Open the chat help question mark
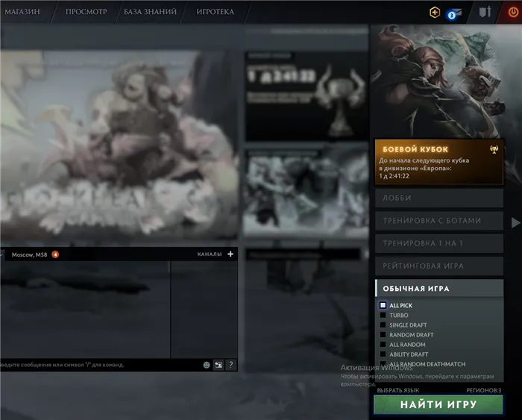 pyautogui.click(x=231, y=365)
